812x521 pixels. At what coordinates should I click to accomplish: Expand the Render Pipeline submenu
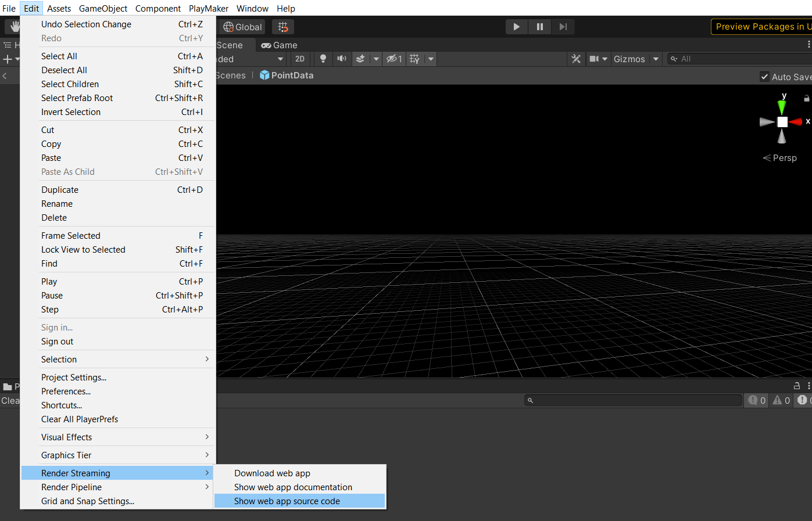tap(116, 487)
